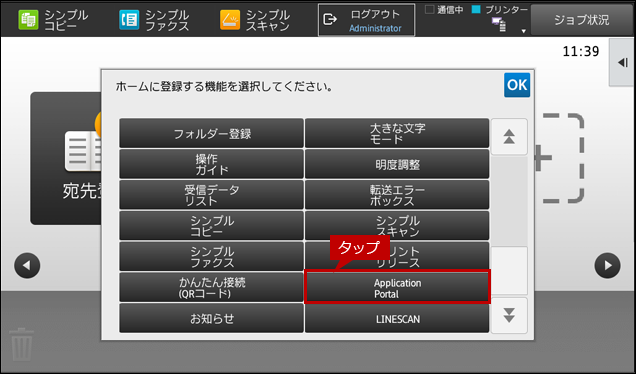This screenshot has width=636, height=374.
Task: Select 大きな文字モード function
Action: [x=397, y=133]
